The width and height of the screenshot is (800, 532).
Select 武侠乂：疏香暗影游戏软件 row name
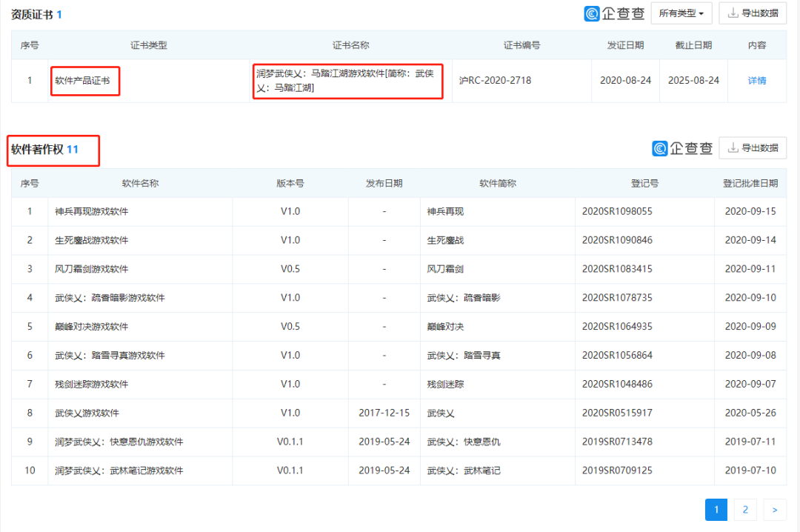click(x=110, y=298)
